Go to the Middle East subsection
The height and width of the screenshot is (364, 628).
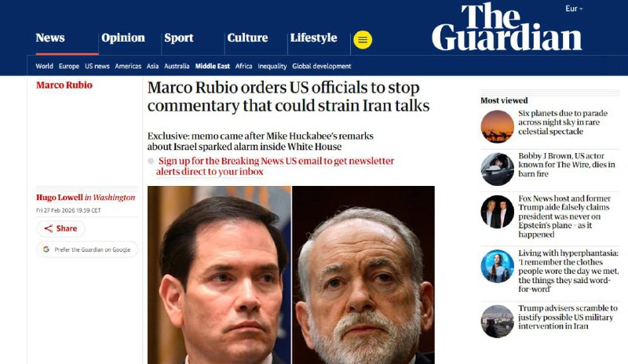212,66
